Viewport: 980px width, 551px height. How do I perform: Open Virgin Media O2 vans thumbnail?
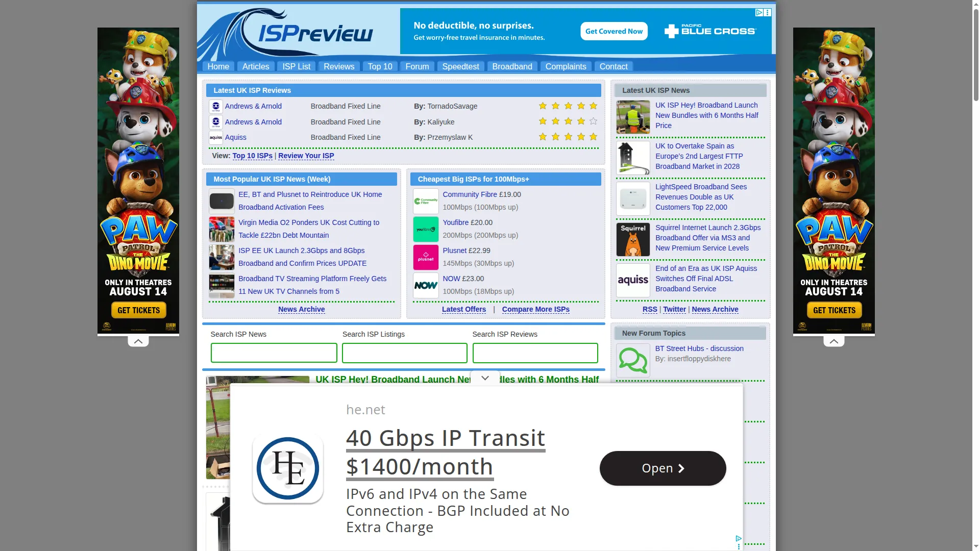pos(222,229)
